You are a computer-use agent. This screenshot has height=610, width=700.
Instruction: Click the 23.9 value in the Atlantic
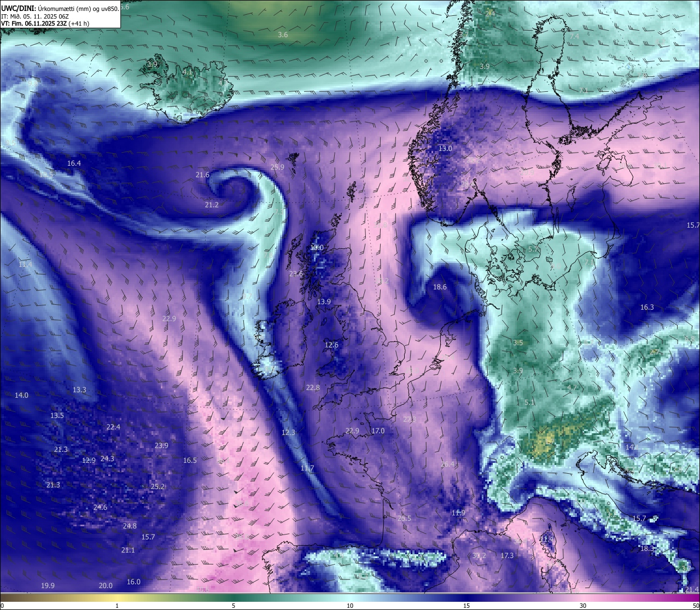click(161, 446)
